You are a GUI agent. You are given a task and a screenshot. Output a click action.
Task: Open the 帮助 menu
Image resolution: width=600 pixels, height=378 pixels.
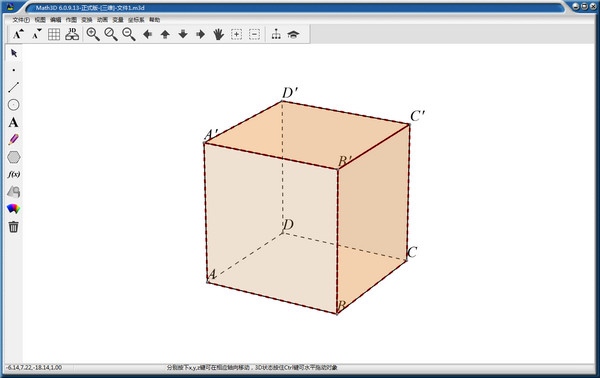click(155, 20)
